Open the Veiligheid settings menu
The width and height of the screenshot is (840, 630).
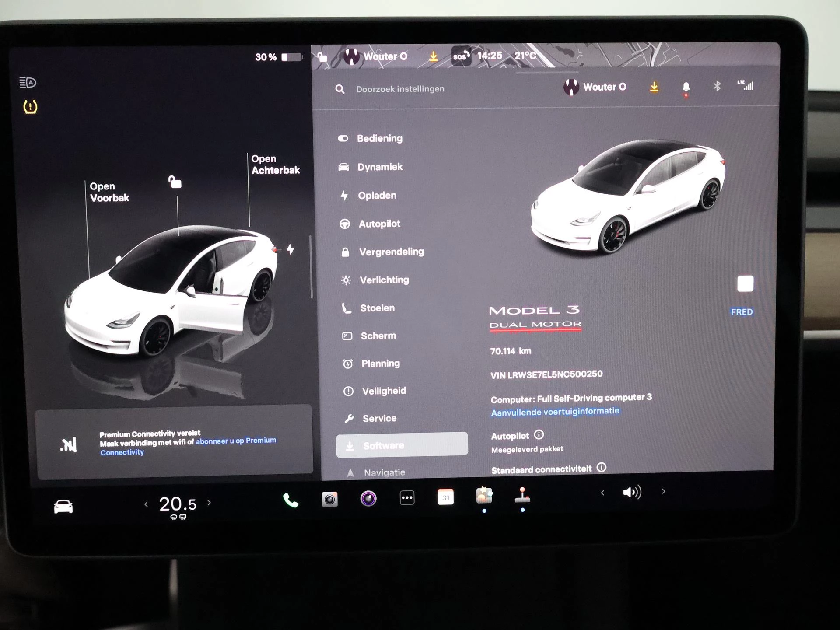pos(384,391)
